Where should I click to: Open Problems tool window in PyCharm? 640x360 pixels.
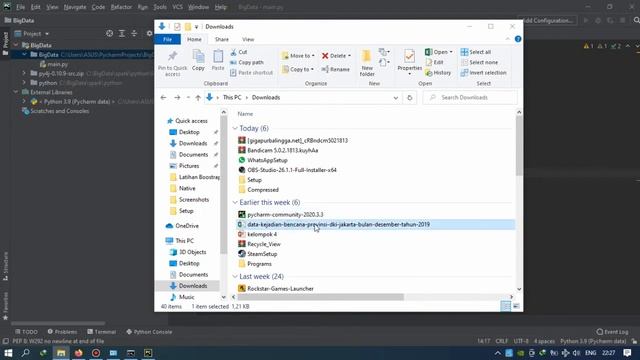click(62, 332)
